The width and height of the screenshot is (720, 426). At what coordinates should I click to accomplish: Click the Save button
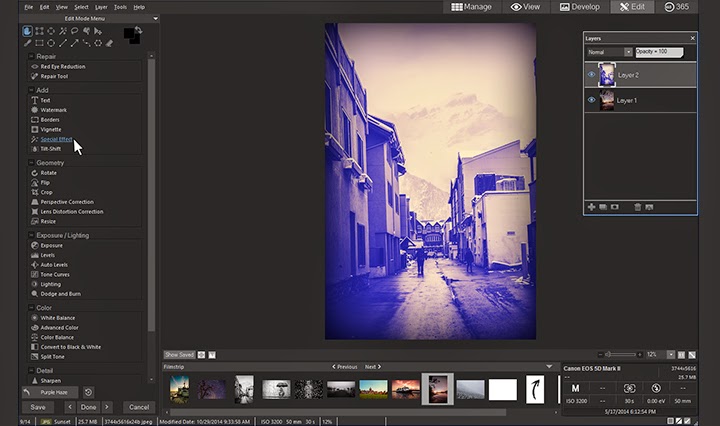pyautogui.click(x=38, y=407)
